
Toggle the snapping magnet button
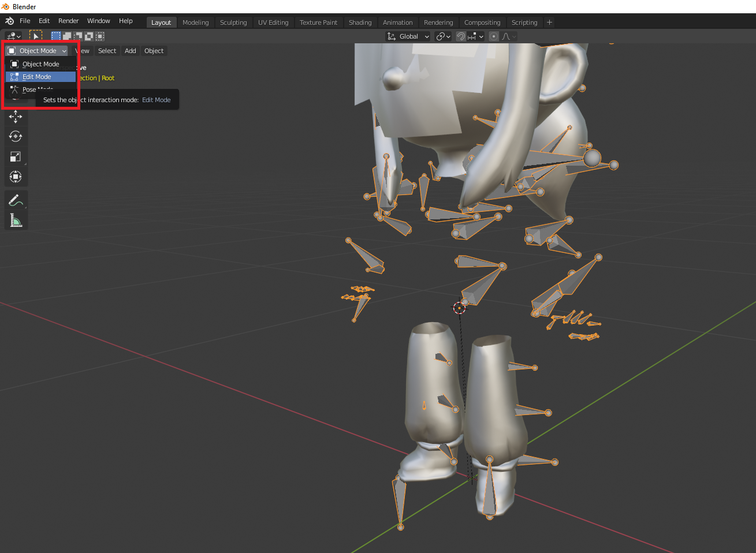coord(461,36)
